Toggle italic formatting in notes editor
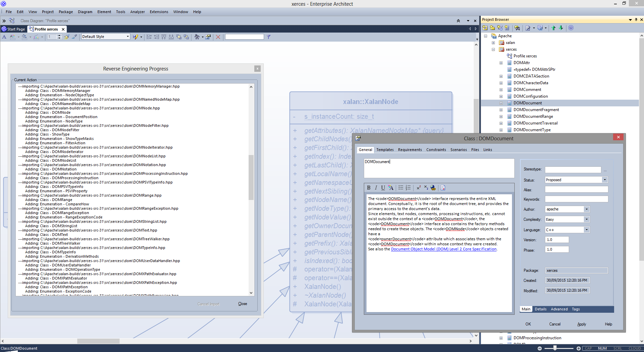The image size is (644, 352). (x=376, y=188)
